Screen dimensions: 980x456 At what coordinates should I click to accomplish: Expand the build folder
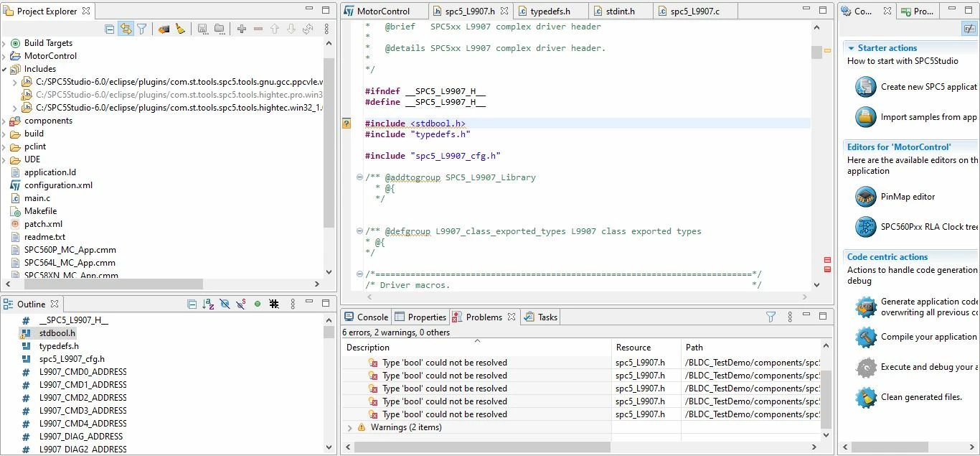[4, 134]
